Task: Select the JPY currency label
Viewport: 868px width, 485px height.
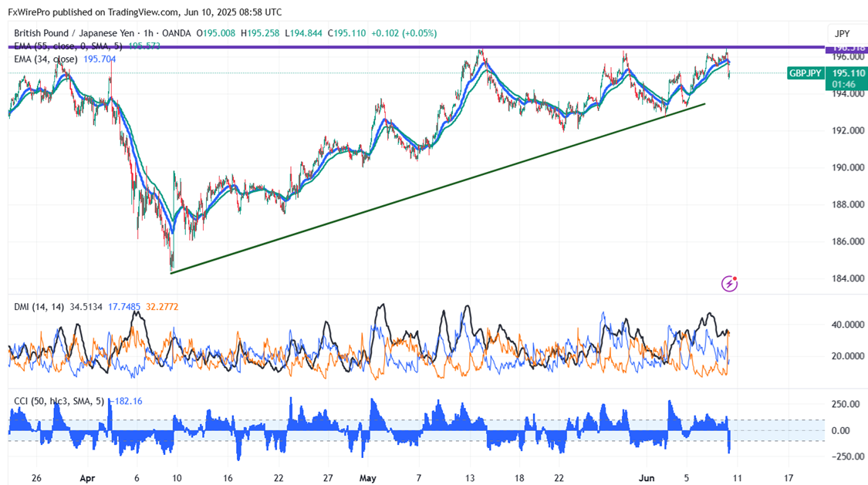Action: [x=842, y=33]
